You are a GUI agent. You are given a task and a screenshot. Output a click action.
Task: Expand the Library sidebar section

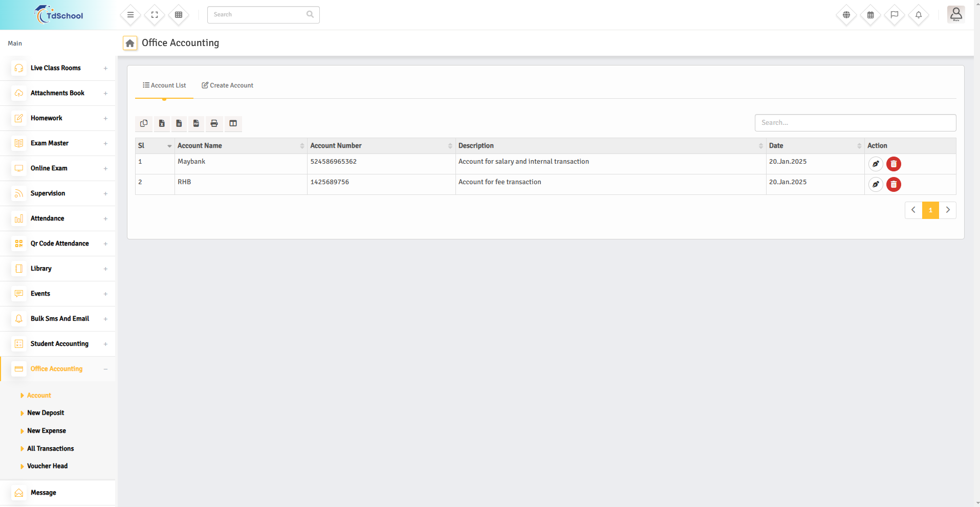[41, 269]
